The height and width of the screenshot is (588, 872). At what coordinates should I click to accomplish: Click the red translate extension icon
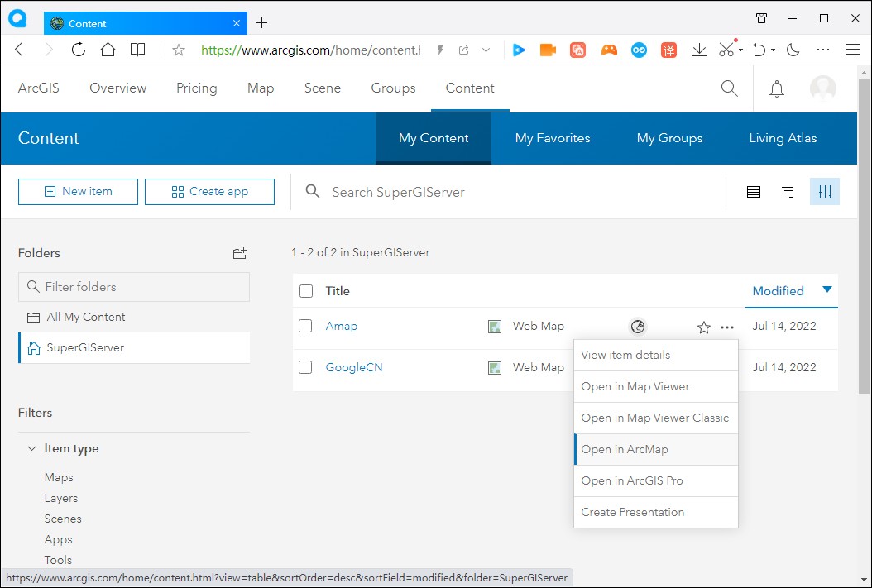click(668, 50)
